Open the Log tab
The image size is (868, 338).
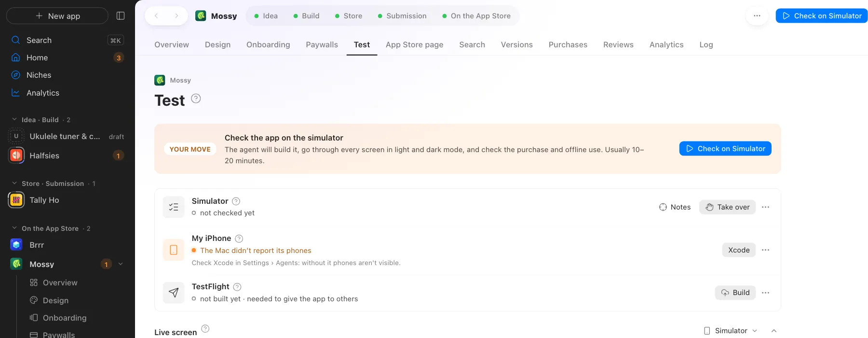pyautogui.click(x=706, y=44)
